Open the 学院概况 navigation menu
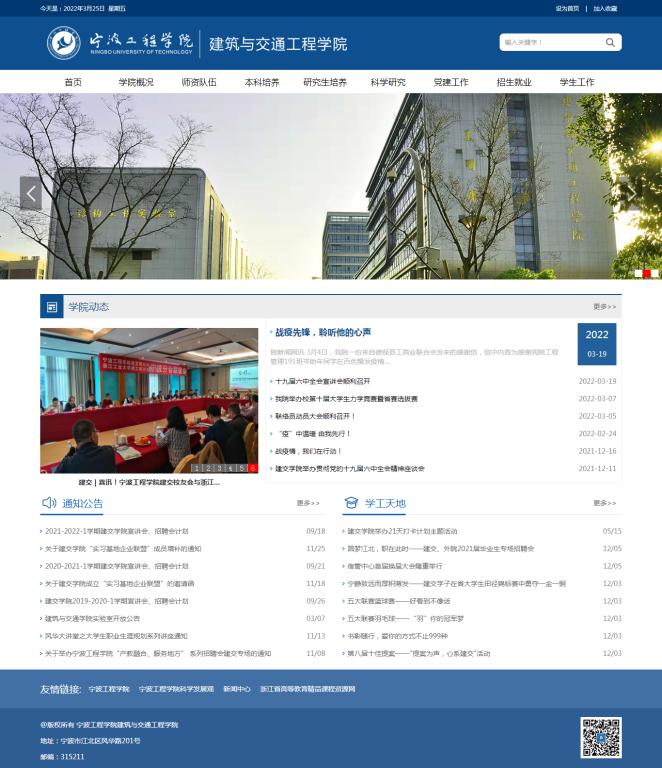The height and width of the screenshot is (768, 662). click(136, 82)
